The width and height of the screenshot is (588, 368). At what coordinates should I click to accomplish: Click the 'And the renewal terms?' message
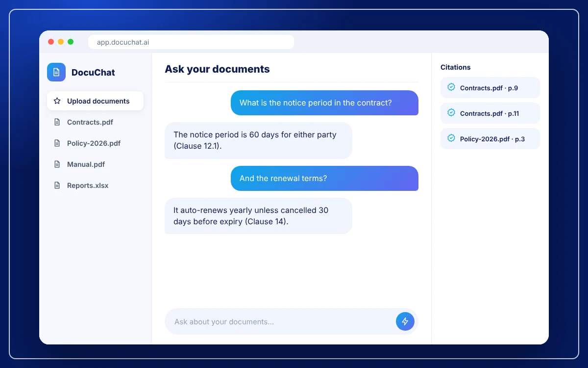324,179
